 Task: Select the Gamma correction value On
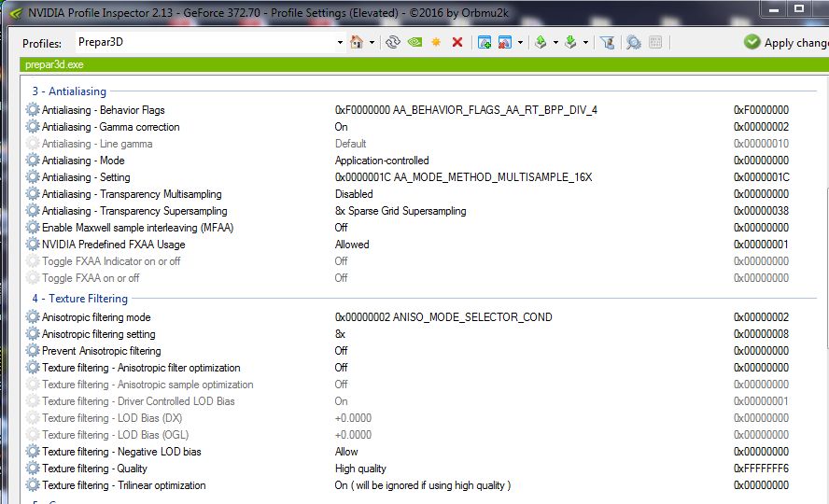341,127
